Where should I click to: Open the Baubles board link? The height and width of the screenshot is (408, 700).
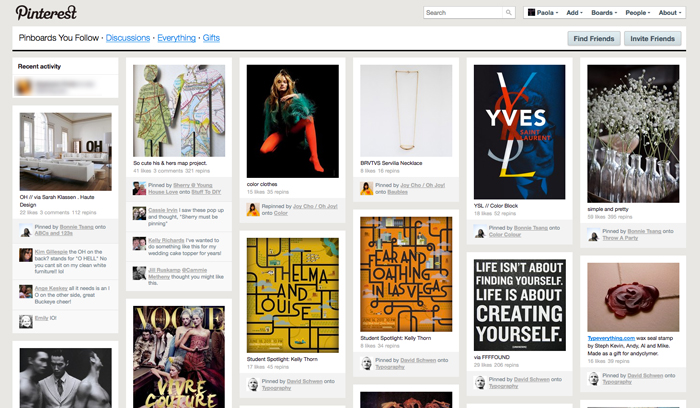point(397,192)
